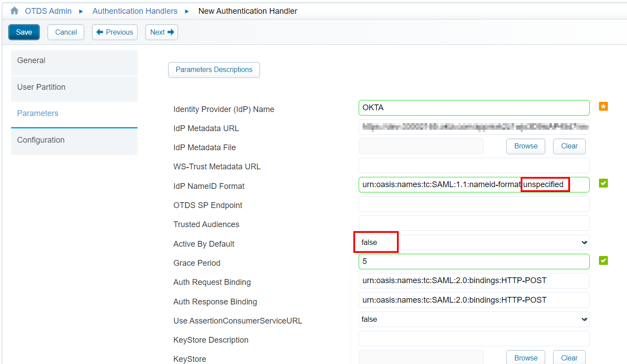Click green checkmark beside IdP NameID Format
This screenshot has width=627, height=364.
click(603, 184)
